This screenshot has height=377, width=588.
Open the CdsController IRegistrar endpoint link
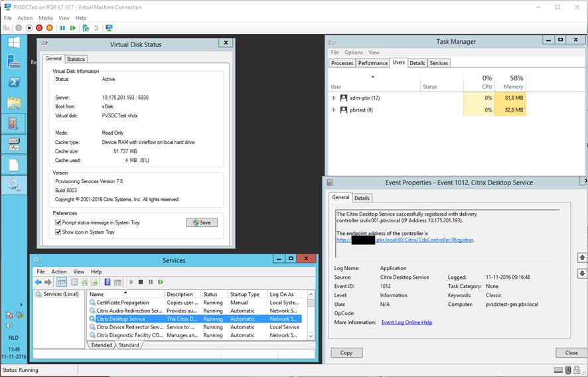[405, 240]
